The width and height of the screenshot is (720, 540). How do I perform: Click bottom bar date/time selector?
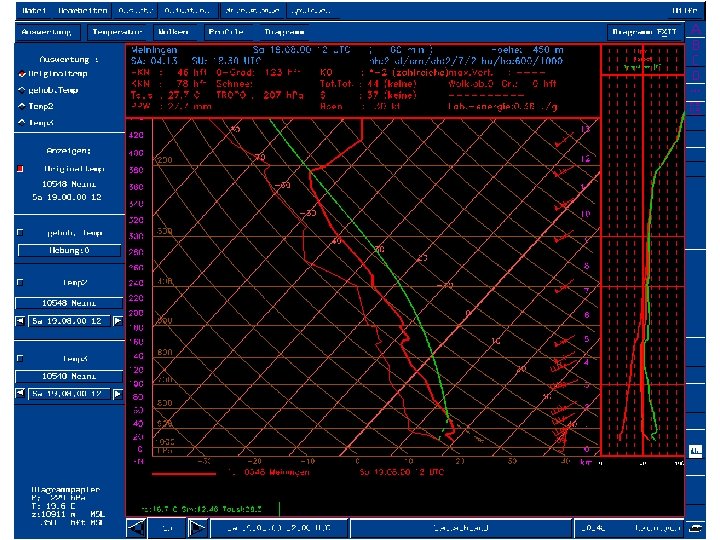279,528
